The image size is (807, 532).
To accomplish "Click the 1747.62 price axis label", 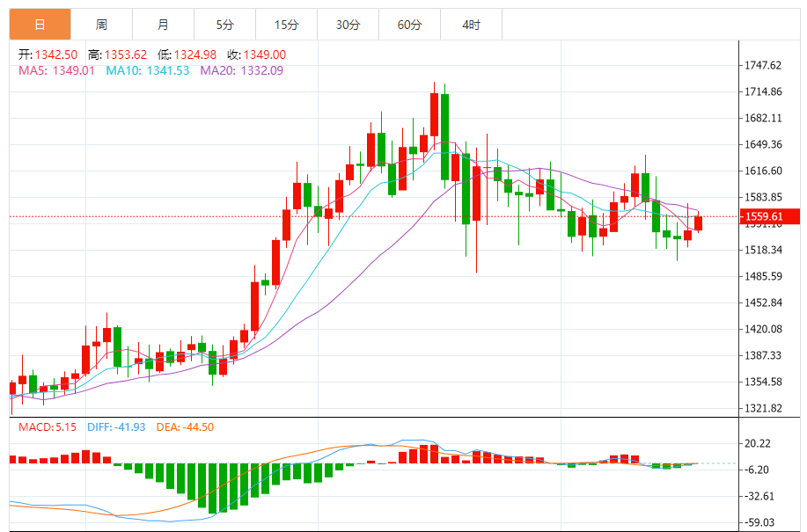I will (x=763, y=66).
